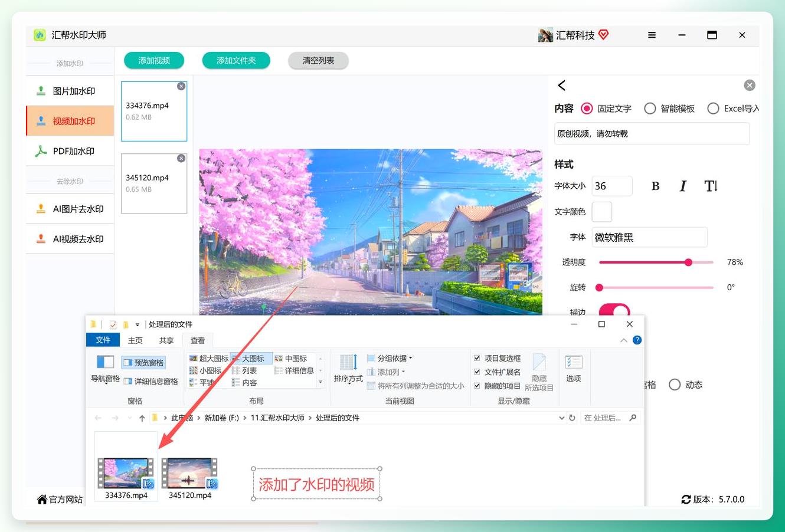Click the 添加视频 button
Screen dimensions: 785x532
pyautogui.click(x=154, y=60)
